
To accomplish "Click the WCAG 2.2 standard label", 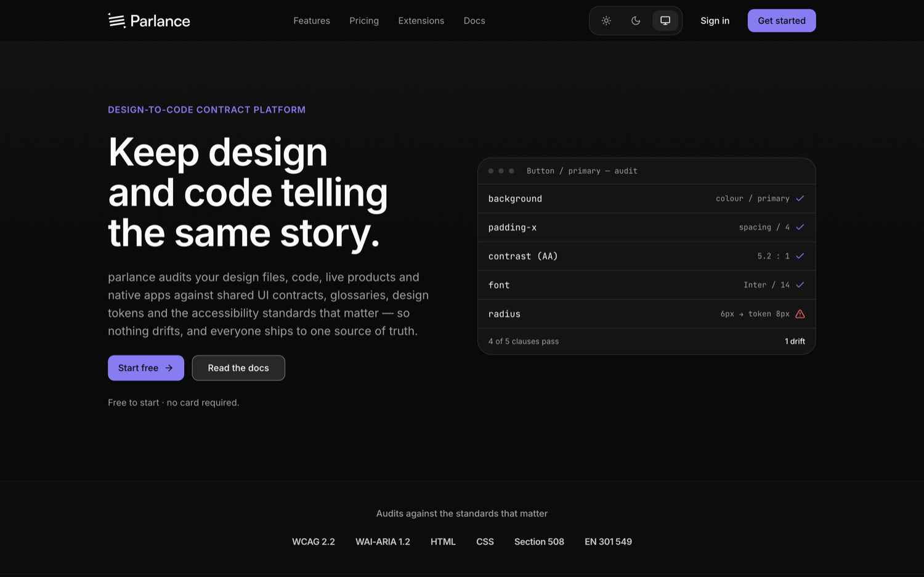I will pyautogui.click(x=314, y=542).
